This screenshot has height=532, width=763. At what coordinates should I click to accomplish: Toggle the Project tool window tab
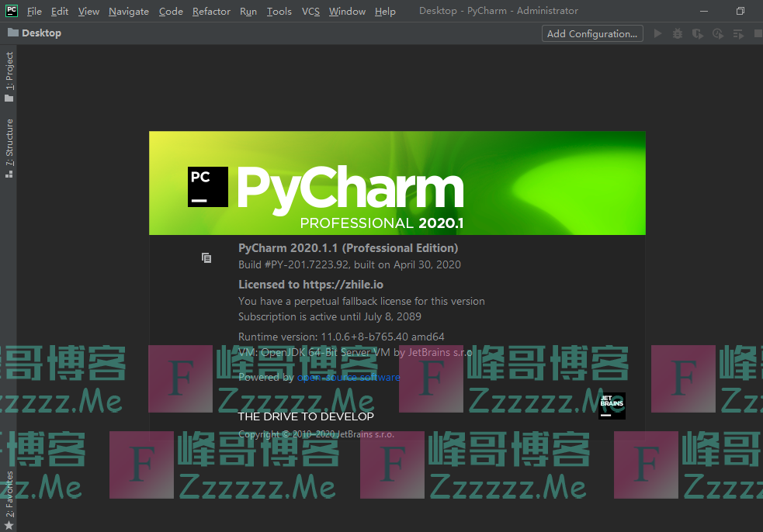pyautogui.click(x=9, y=76)
